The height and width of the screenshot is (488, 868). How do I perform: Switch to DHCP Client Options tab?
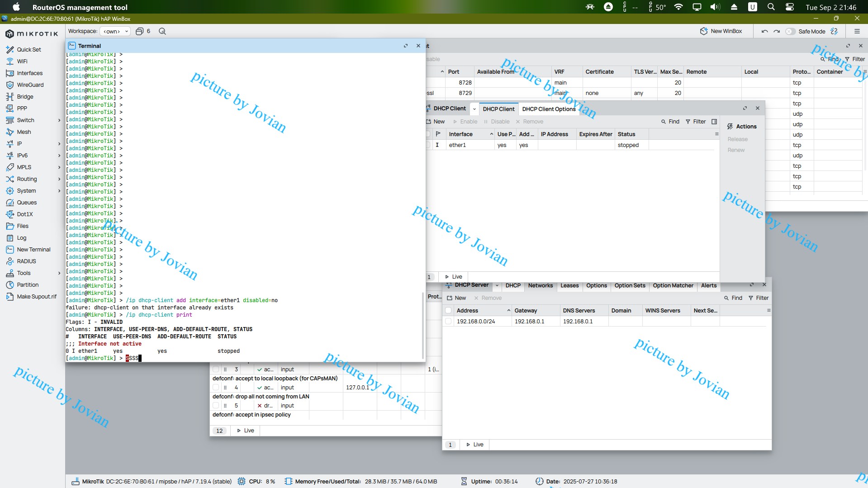pos(549,109)
